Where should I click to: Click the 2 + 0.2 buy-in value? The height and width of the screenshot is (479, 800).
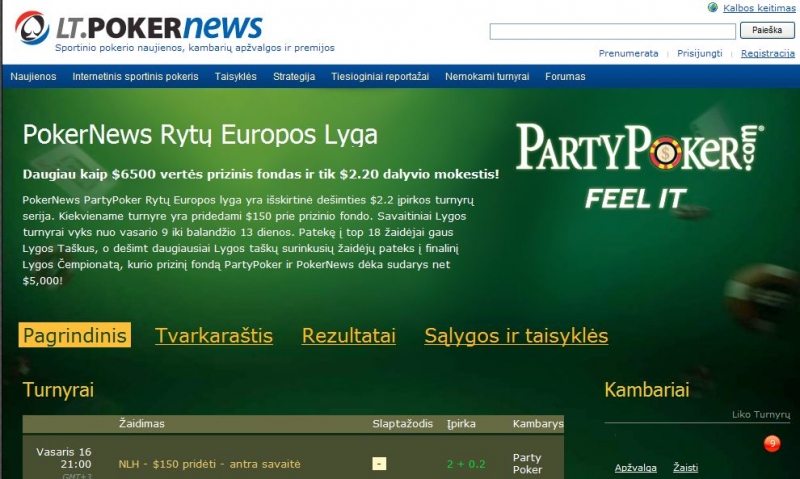tap(466, 464)
